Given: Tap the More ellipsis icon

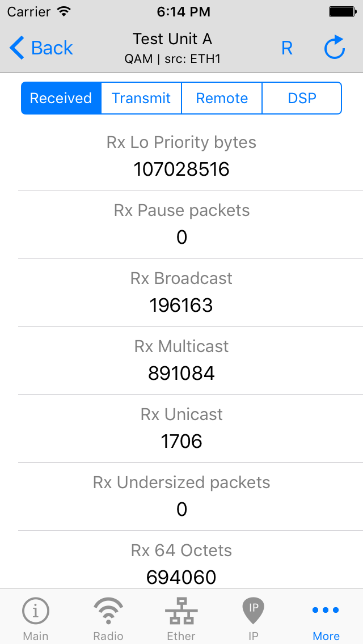Looking at the screenshot, I should pos(326,609).
